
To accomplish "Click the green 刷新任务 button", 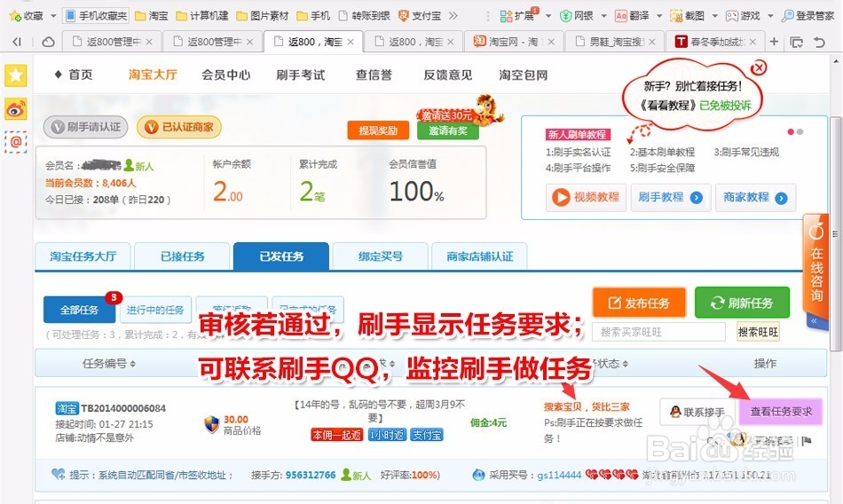I will [x=743, y=303].
